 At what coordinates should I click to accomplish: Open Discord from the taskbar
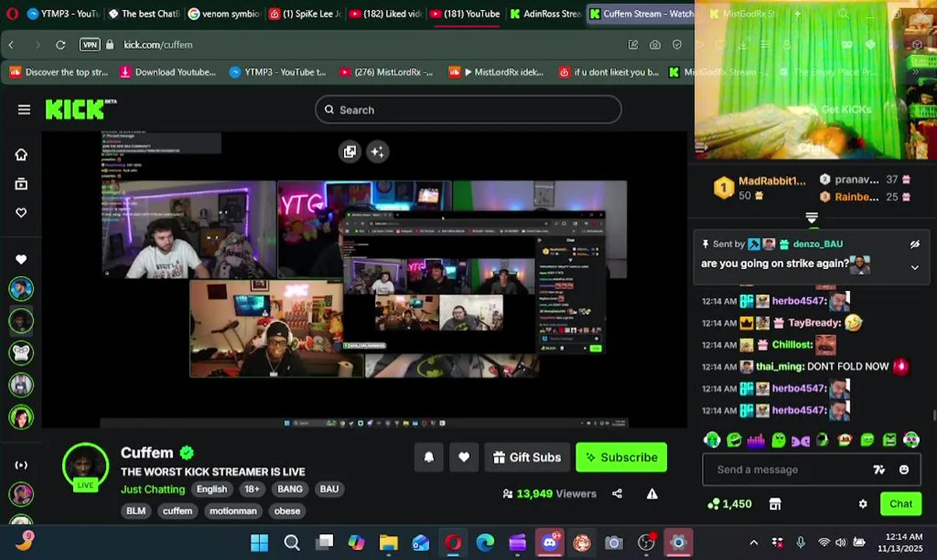pos(550,542)
